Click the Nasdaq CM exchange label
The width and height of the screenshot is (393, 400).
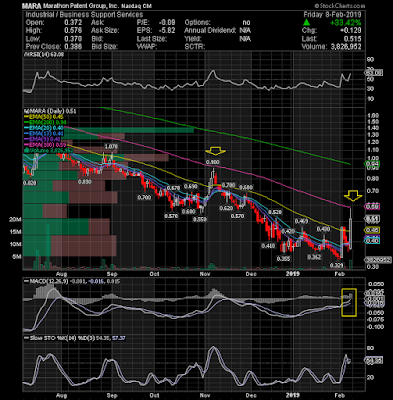137,6
